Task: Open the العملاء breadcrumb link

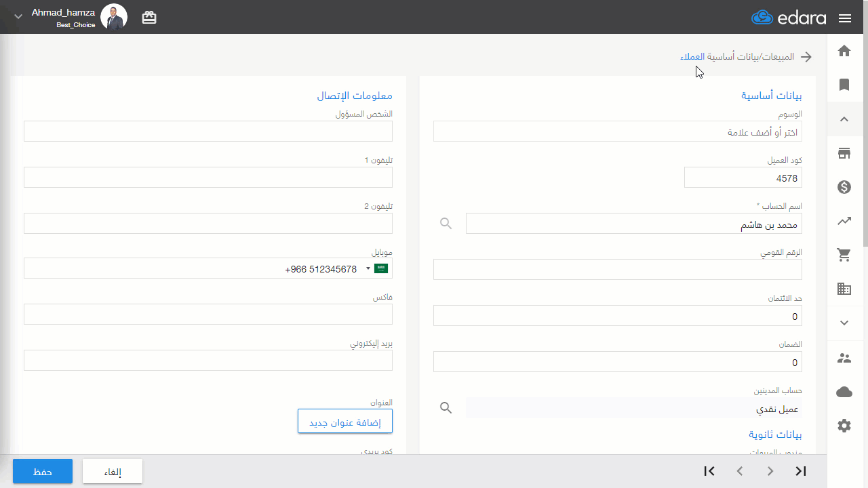Action: 692,56
